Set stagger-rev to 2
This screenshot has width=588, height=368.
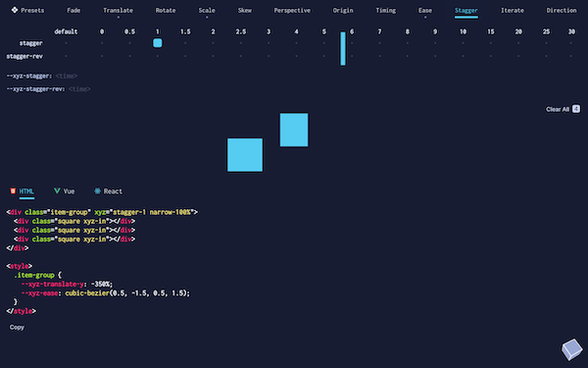pos(213,56)
